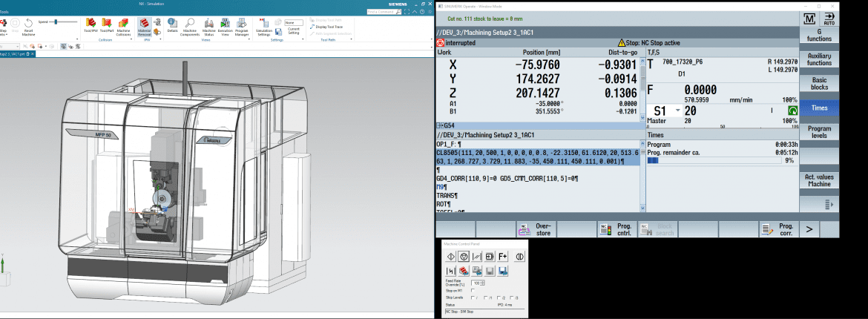The image size is (868, 319).
Task: Click Feed Rate Override stepper arrows
Action: (x=483, y=283)
